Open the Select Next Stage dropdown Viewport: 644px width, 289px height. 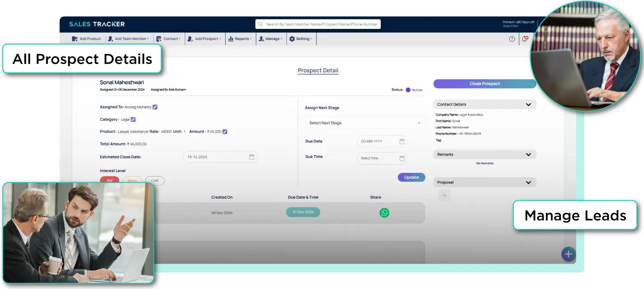click(x=365, y=123)
